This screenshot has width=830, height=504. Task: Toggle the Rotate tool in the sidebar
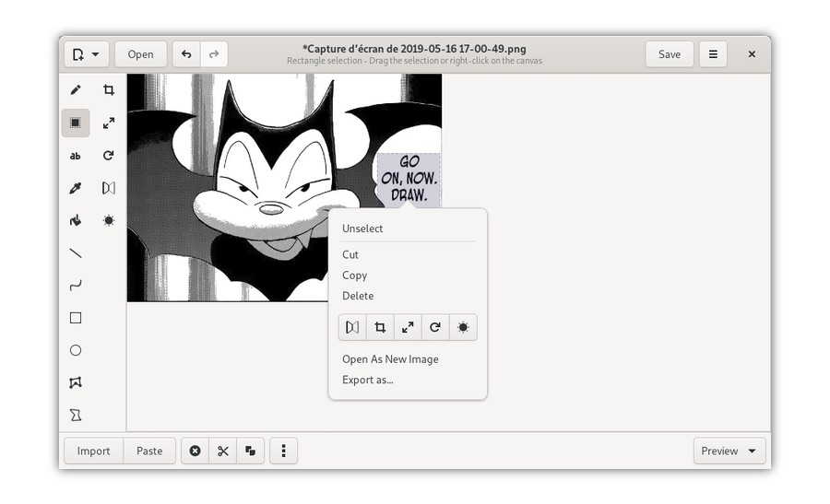click(x=109, y=156)
